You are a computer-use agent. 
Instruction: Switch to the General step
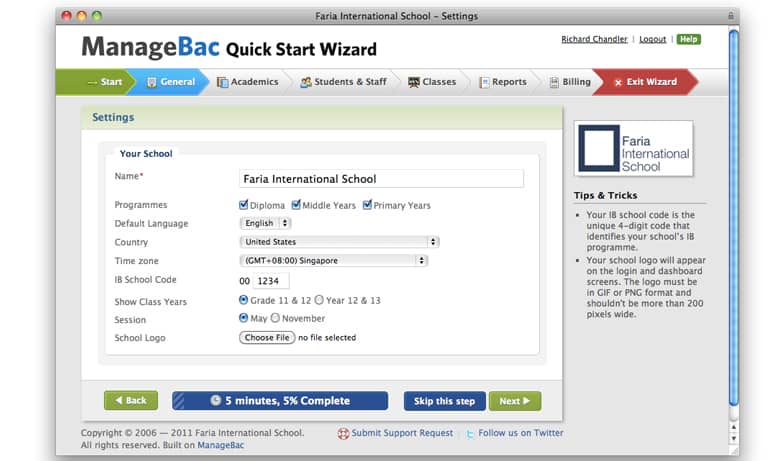click(170, 82)
